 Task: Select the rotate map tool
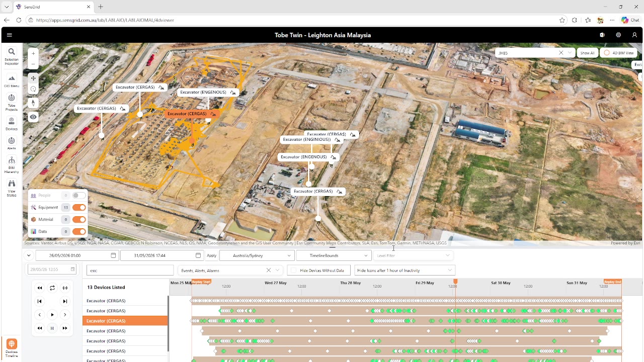(33, 89)
